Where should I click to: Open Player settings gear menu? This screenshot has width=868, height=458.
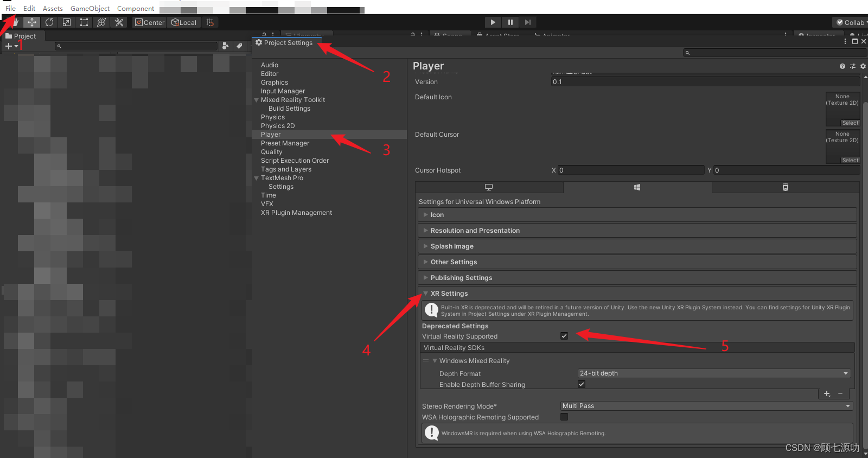pyautogui.click(x=863, y=66)
